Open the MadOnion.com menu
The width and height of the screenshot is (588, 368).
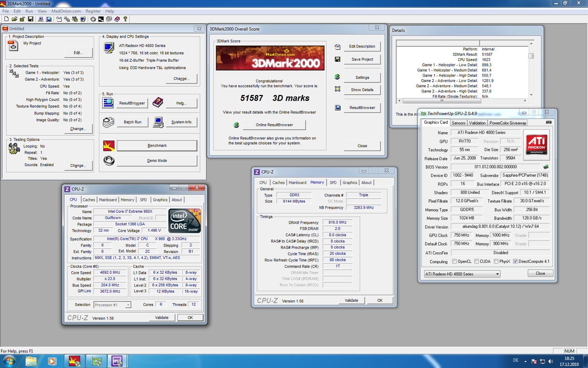pyautogui.click(x=66, y=11)
